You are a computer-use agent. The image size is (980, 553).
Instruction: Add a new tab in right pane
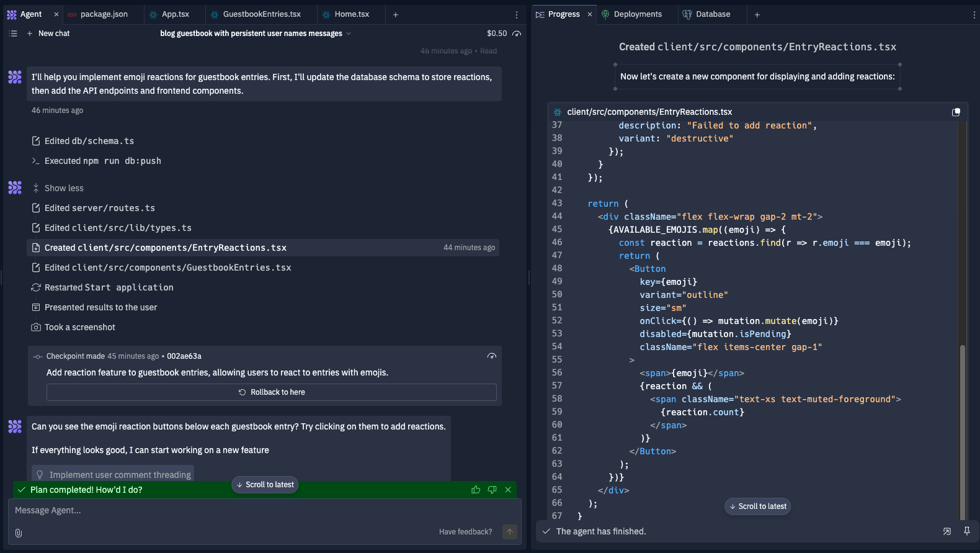(757, 14)
